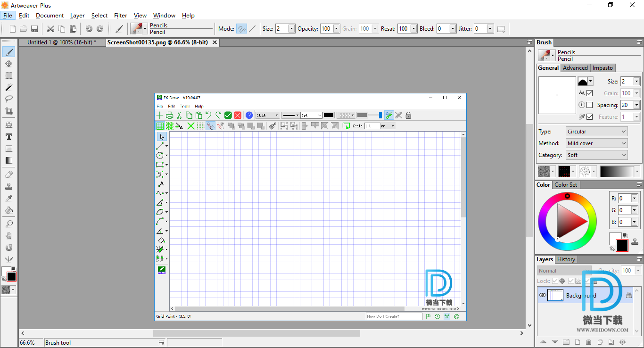
Task: Open the Brush panel options menu icon
Action: pos(639,42)
